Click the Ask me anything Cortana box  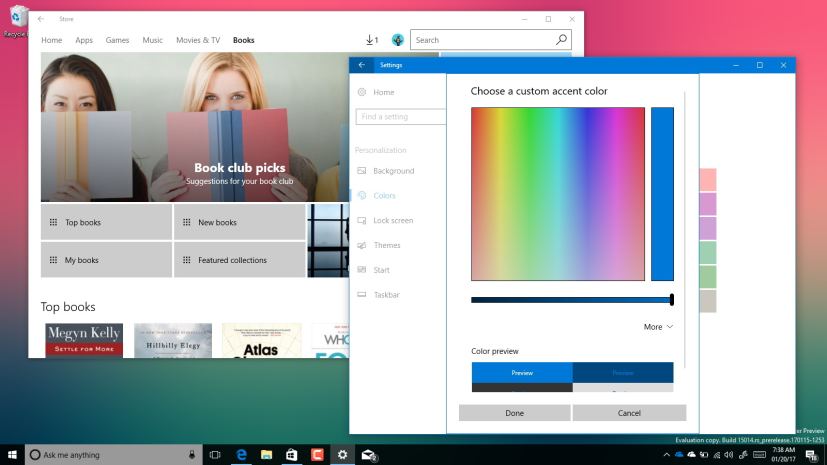click(x=113, y=454)
